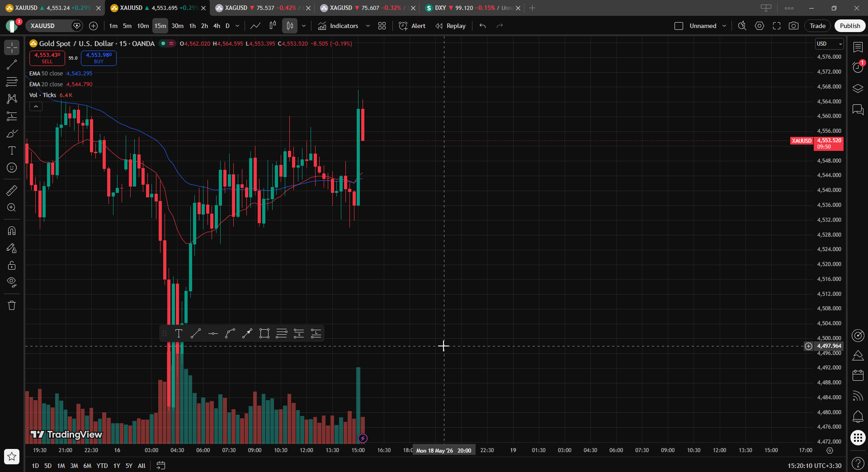Open the text annotation tool

[12, 150]
